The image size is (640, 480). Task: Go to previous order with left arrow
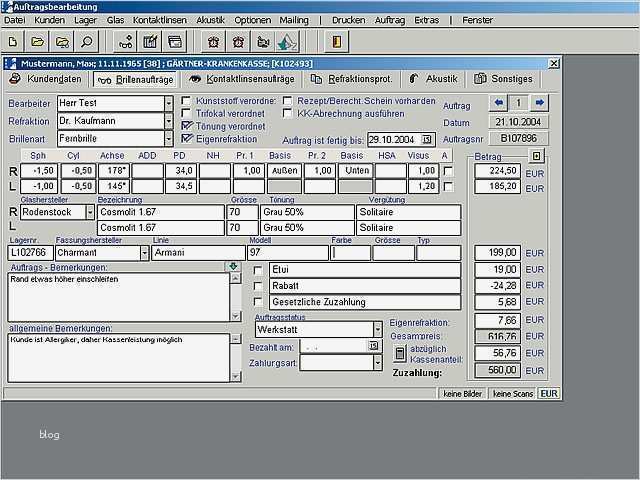pos(498,103)
